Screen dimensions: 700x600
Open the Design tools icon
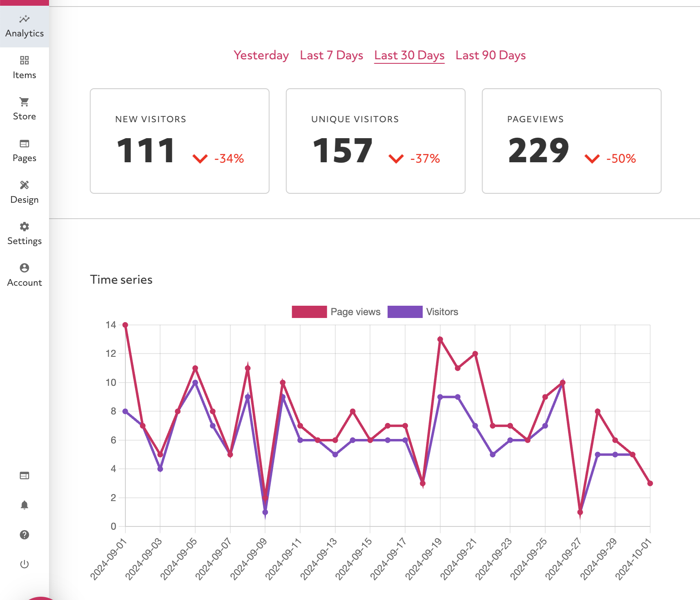coord(25,185)
